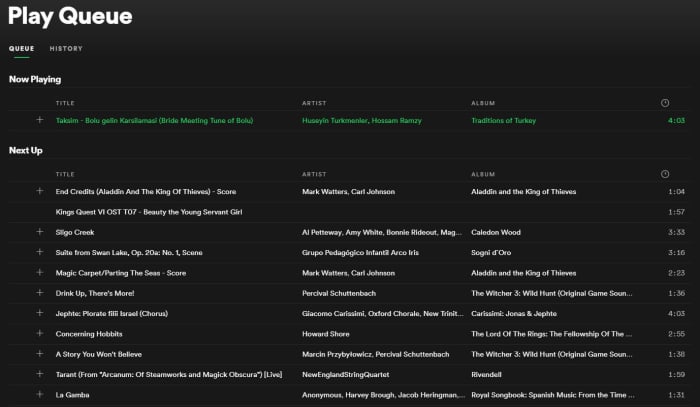Open Rivendell album link
This screenshot has width=700, height=407.
[489, 375]
